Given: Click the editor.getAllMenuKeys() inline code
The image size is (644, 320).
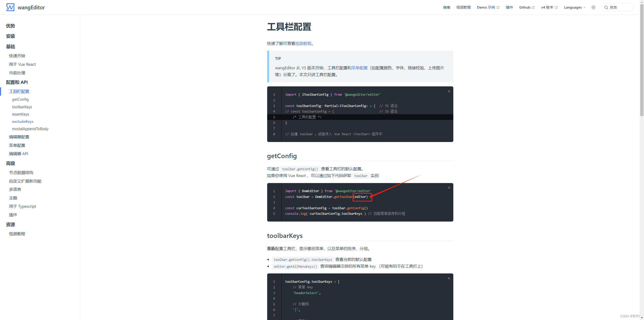Looking at the screenshot, I should (x=295, y=266).
